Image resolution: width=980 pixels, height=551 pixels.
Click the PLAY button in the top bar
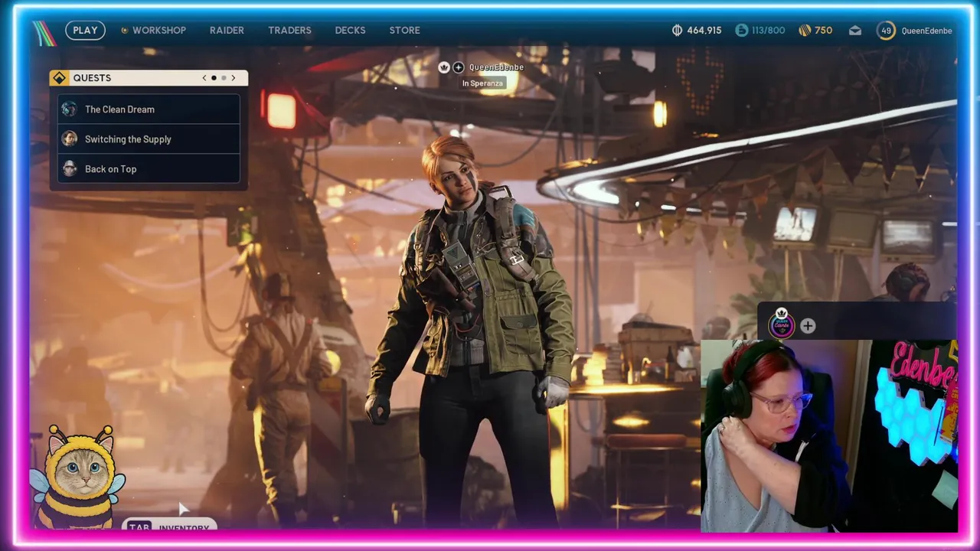[x=85, y=31]
